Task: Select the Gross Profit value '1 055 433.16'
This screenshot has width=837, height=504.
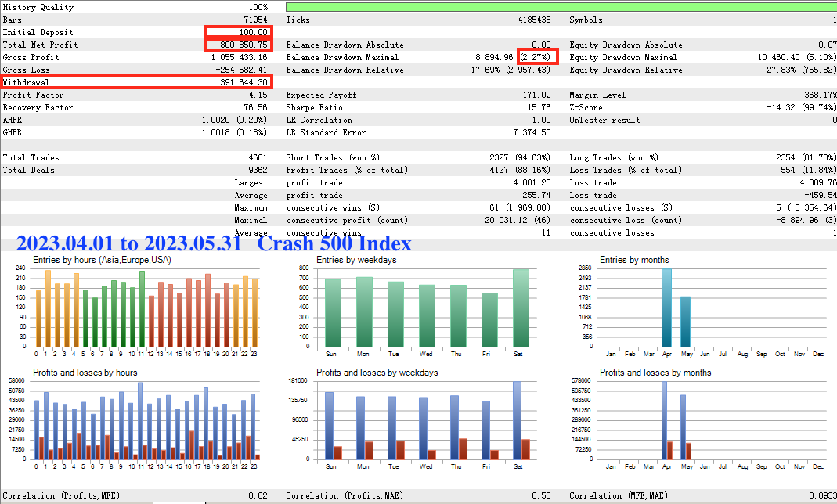Action: coord(239,57)
